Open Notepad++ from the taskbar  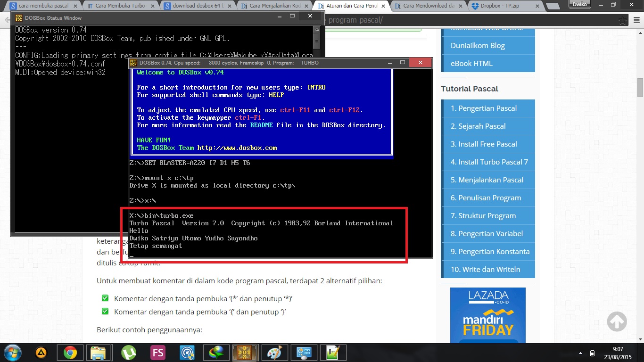click(x=333, y=353)
